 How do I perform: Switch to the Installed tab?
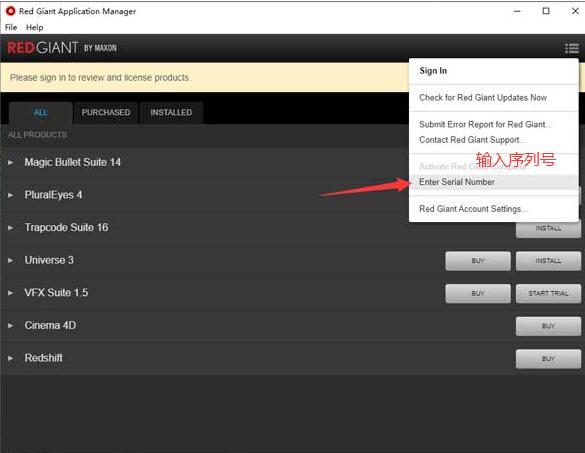(171, 113)
